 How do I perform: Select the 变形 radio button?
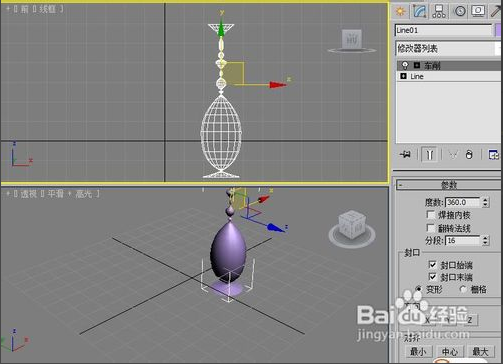click(419, 289)
